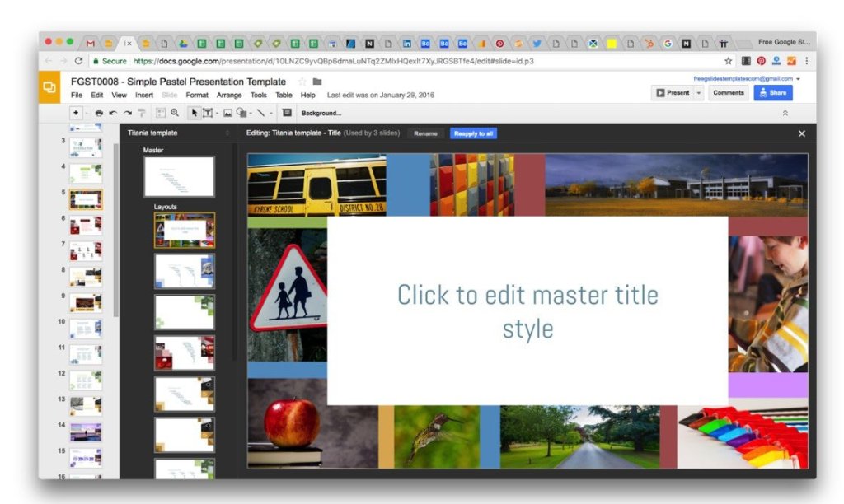Collapse the menus with double chevron

[x=785, y=113]
